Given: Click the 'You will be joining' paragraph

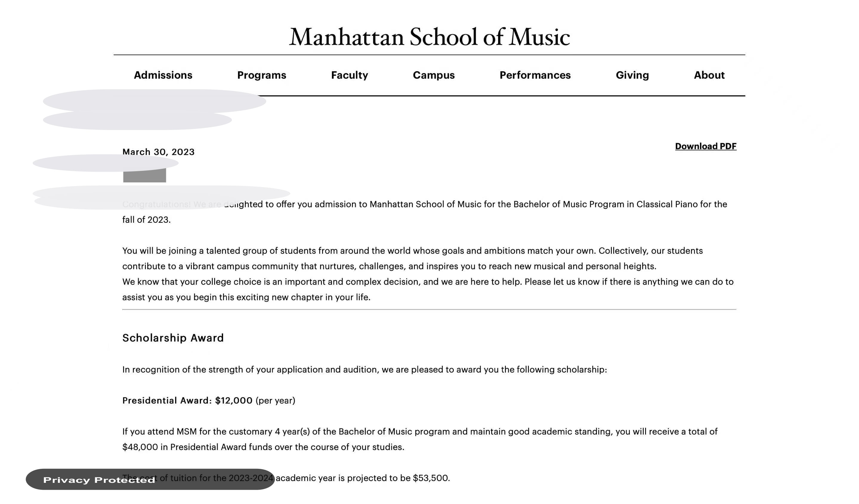Looking at the screenshot, I should [412, 258].
